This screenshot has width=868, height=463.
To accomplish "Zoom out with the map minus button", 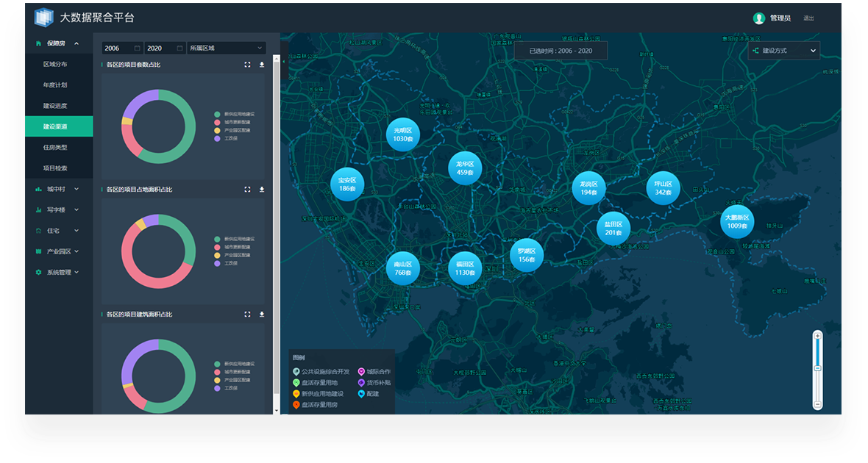I will pos(817,405).
